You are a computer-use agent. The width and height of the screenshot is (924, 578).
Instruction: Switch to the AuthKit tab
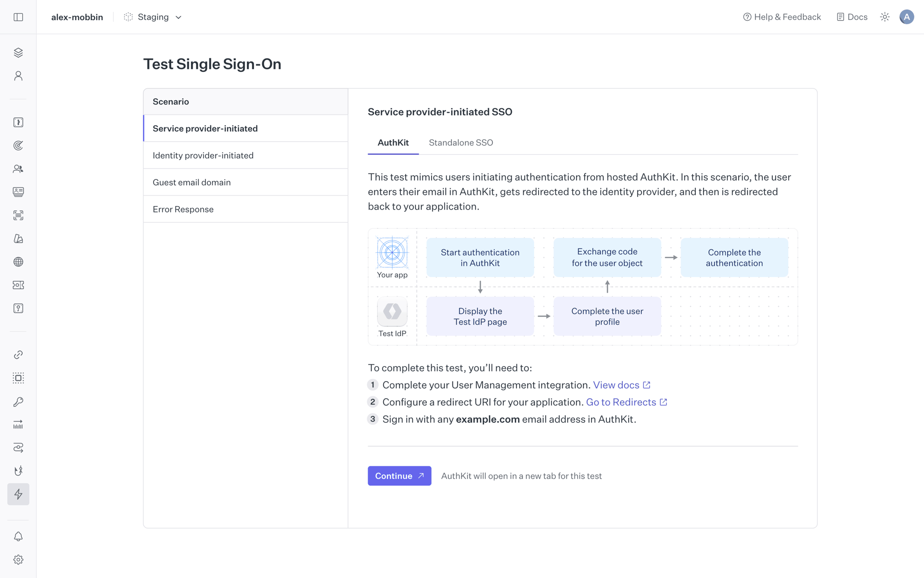393,143
